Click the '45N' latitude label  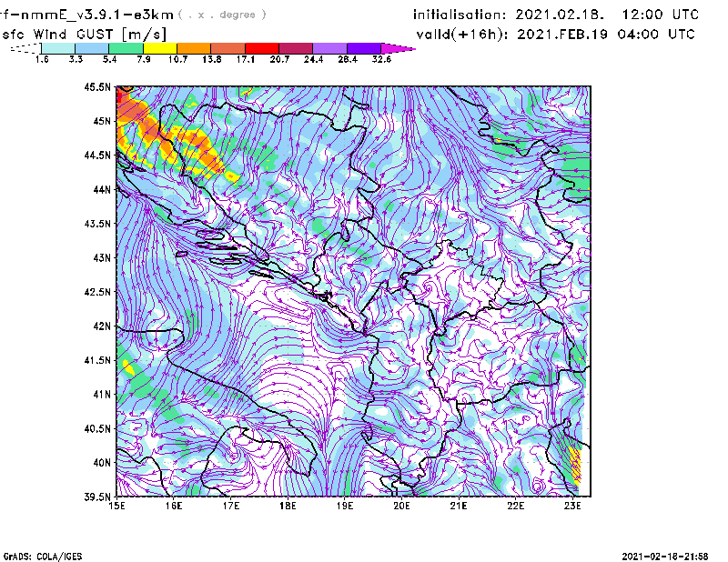point(102,121)
